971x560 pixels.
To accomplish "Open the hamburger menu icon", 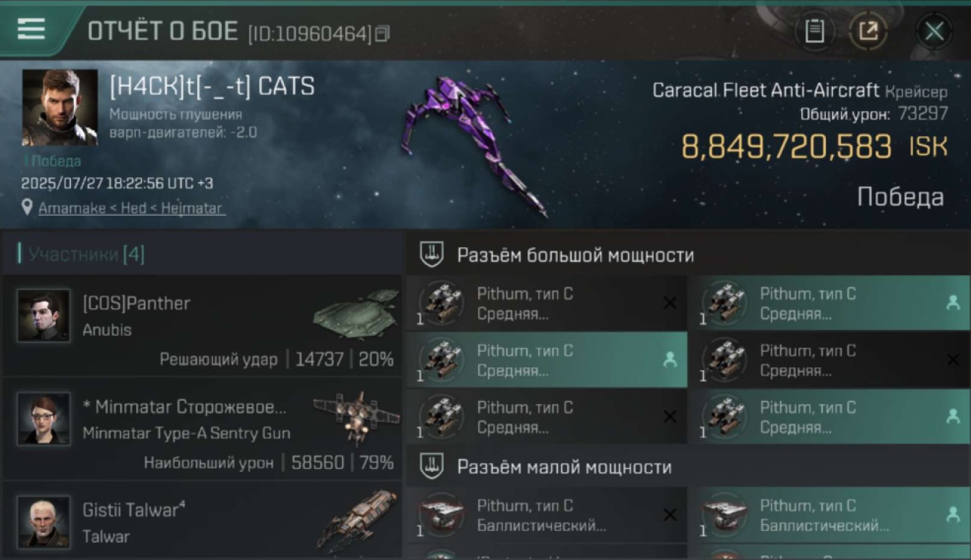I will [x=31, y=28].
